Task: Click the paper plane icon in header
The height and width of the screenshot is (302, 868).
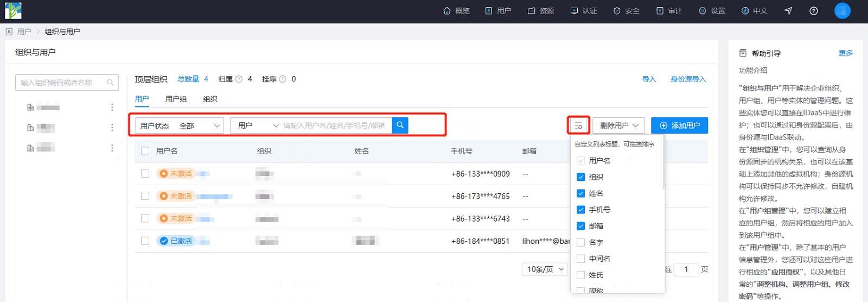Action: (788, 11)
